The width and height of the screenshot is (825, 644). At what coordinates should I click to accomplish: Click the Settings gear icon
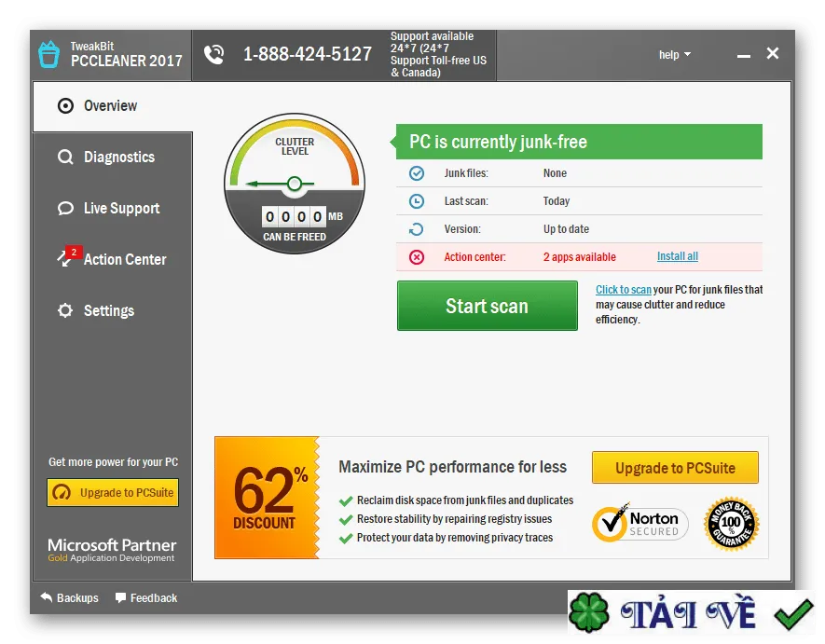(65, 310)
